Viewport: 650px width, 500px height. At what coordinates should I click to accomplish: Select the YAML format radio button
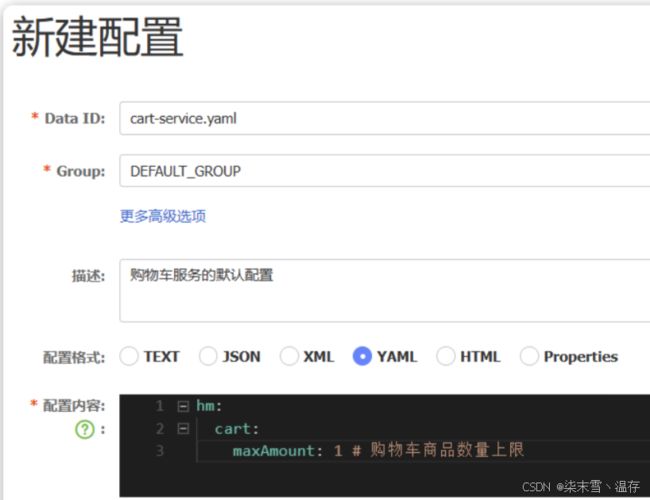click(x=362, y=356)
